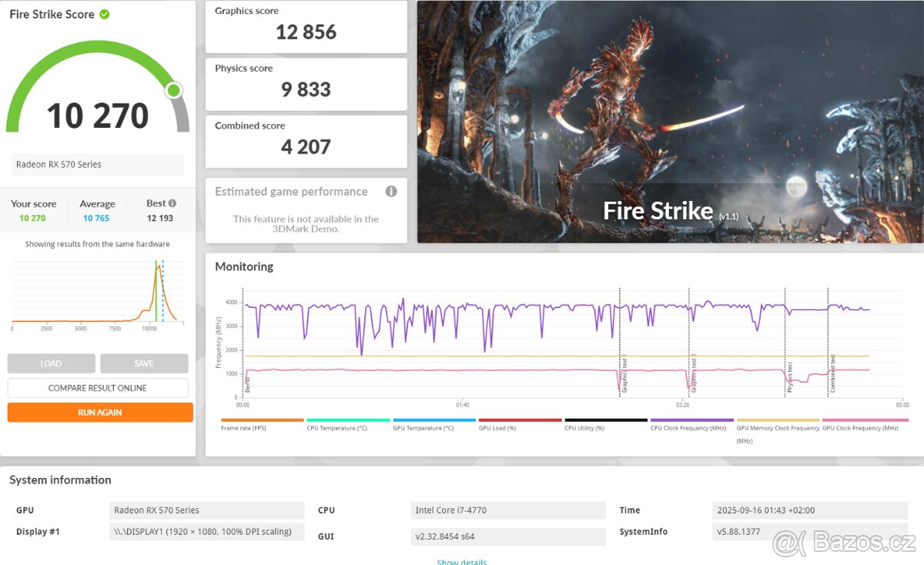
Task: Click the orange RUN AGAIN button
Action: tap(100, 413)
